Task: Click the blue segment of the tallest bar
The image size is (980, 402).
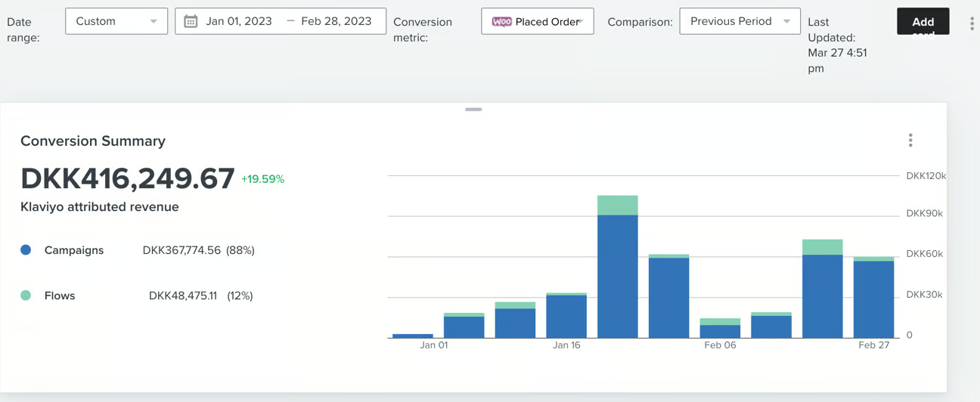Action: pyautogui.click(x=618, y=276)
